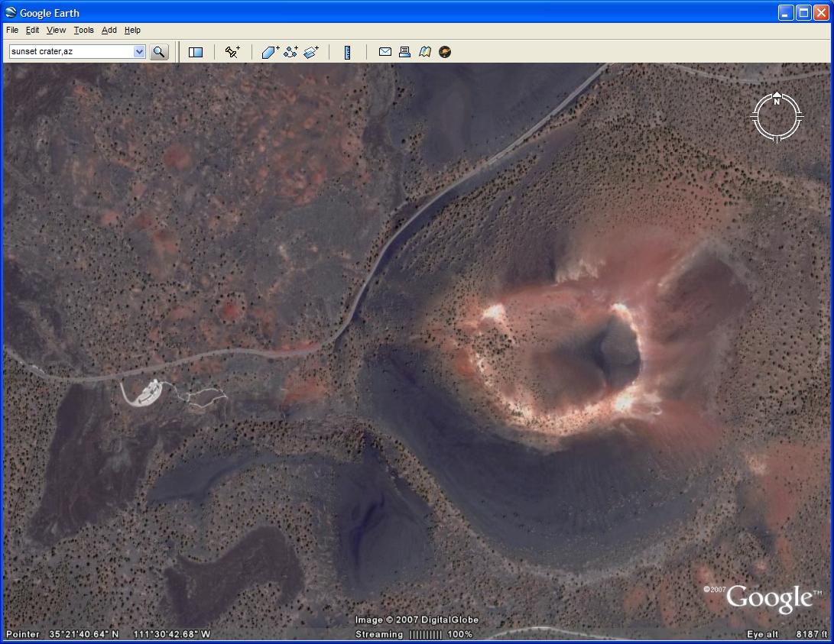
Task: Open the Tools menu
Action: tap(83, 31)
